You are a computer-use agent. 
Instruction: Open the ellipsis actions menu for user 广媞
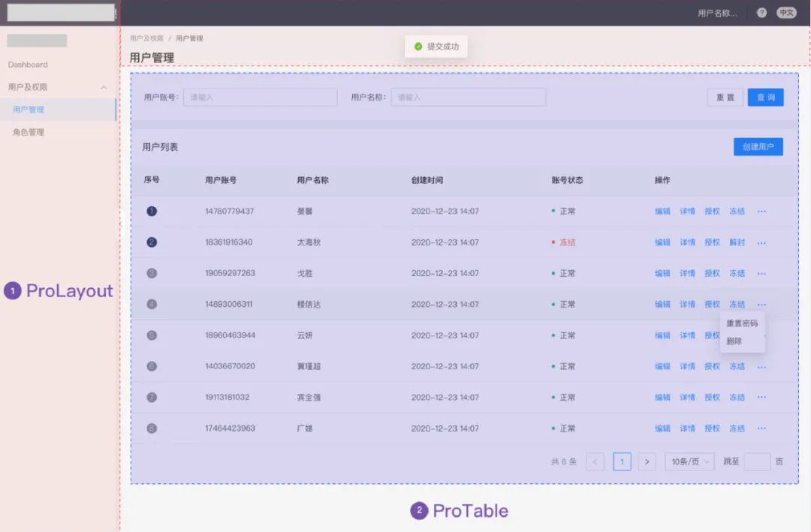(762, 428)
